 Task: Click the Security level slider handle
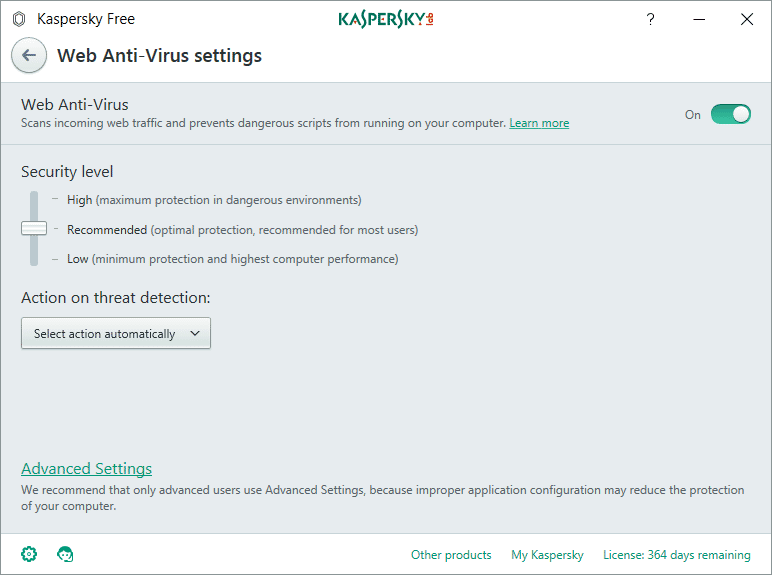click(x=34, y=228)
